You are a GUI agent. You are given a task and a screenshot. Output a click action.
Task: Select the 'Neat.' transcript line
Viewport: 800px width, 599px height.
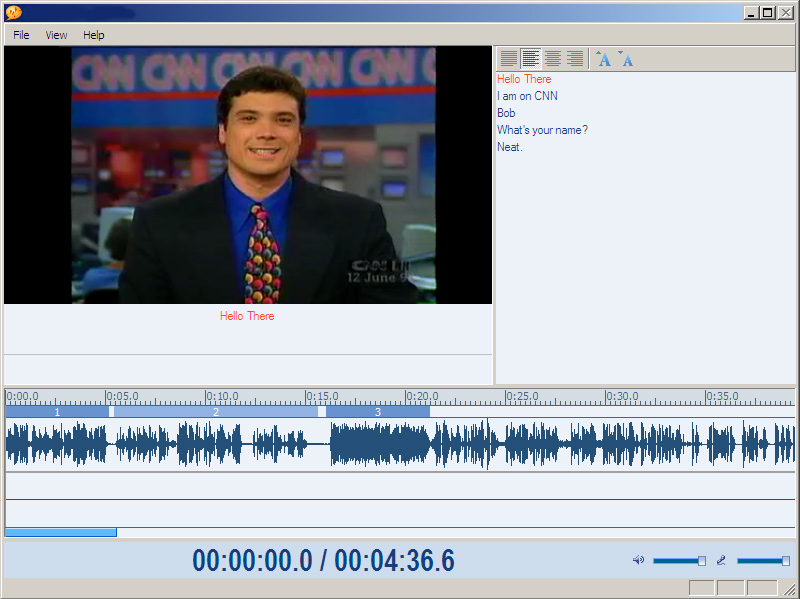coord(510,147)
